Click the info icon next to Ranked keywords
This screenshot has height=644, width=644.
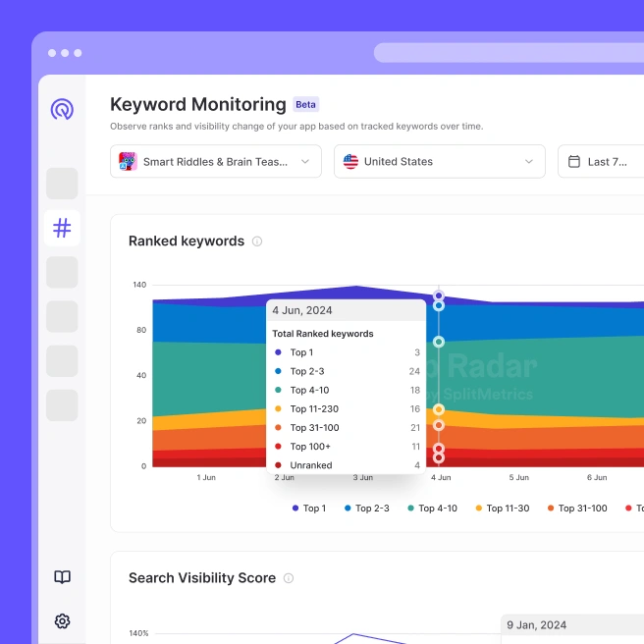tap(257, 241)
